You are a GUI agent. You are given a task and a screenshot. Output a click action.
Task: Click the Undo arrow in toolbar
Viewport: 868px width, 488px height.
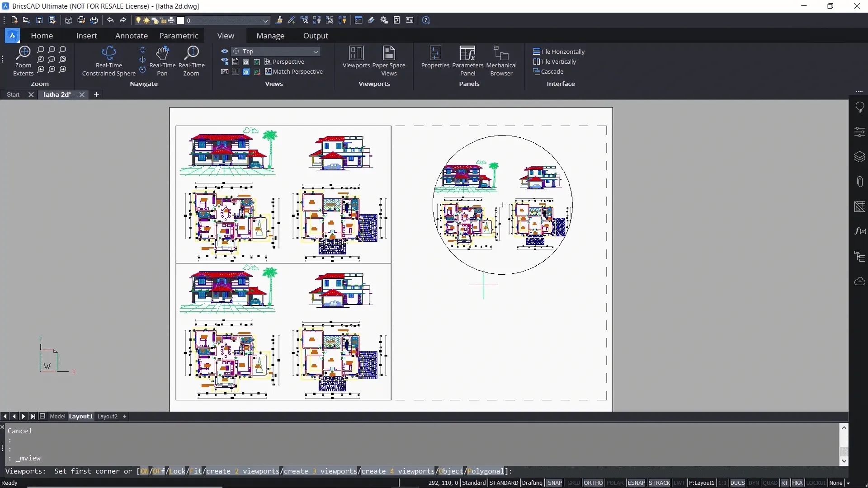pos(110,20)
